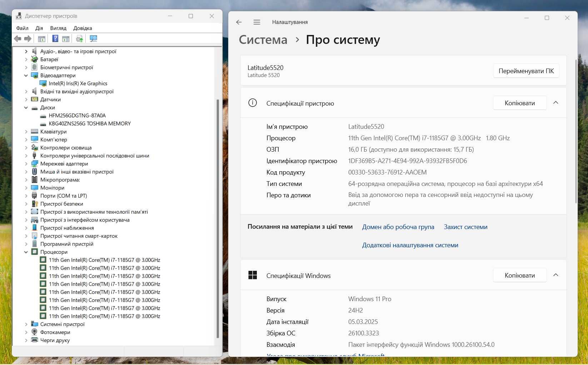
Task: Collapse the Специфікації Windows section chevron
Action: tap(555, 275)
